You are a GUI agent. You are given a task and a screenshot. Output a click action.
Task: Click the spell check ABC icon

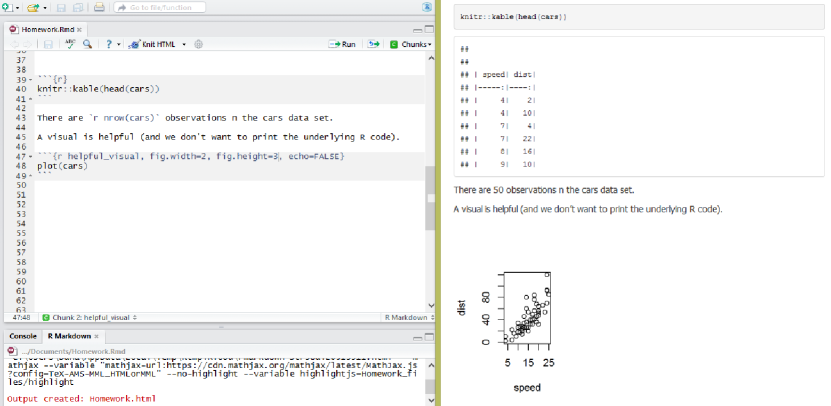coord(71,44)
